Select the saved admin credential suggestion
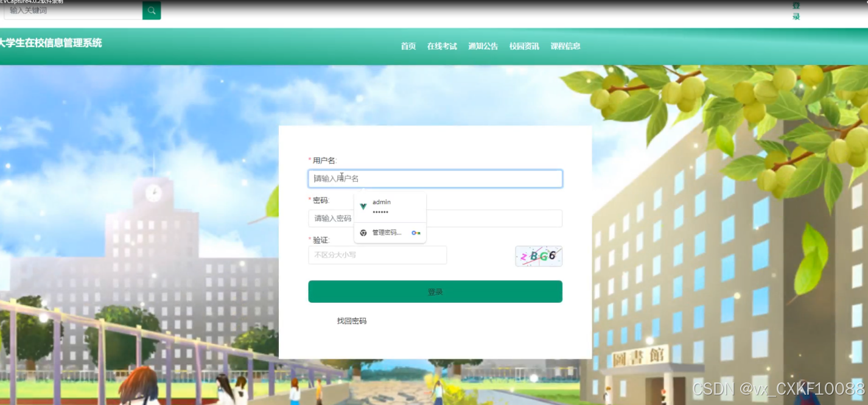 click(x=390, y=207)
